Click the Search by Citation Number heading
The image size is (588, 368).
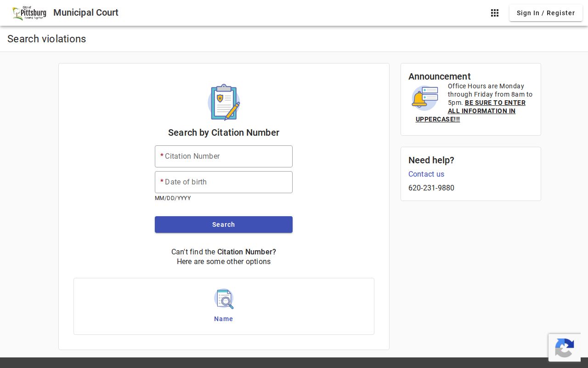coord(224,132)
